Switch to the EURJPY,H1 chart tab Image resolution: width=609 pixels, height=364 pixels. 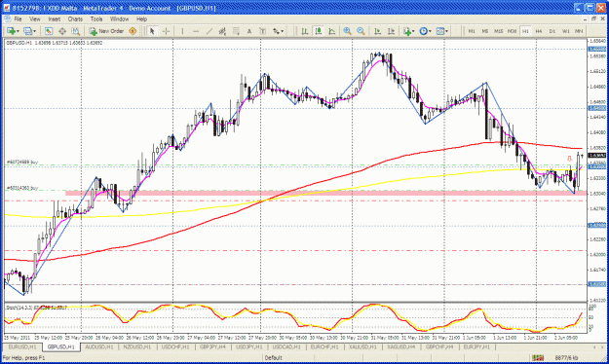[476, 346]
